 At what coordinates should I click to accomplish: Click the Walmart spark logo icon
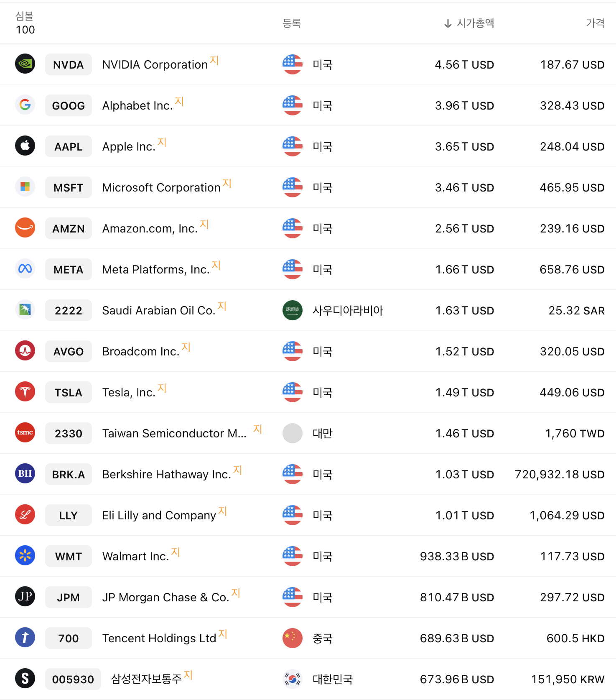[x=25, y=556]
